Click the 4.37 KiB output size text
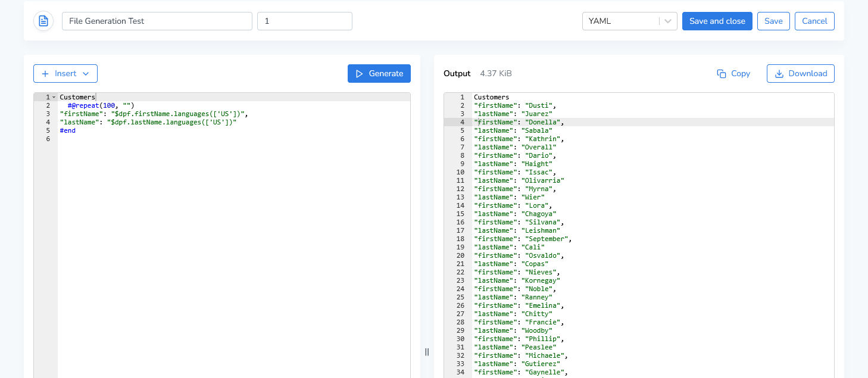 496,74
